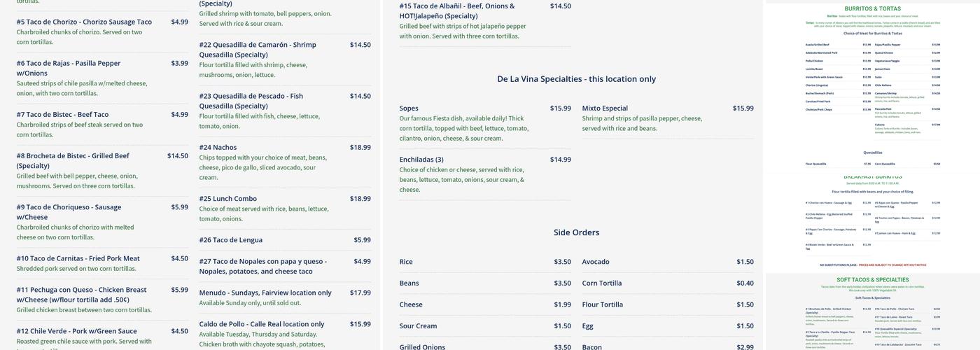Click the De La Vina Specialties heading
980x350 pixels.
click(576, 79)
